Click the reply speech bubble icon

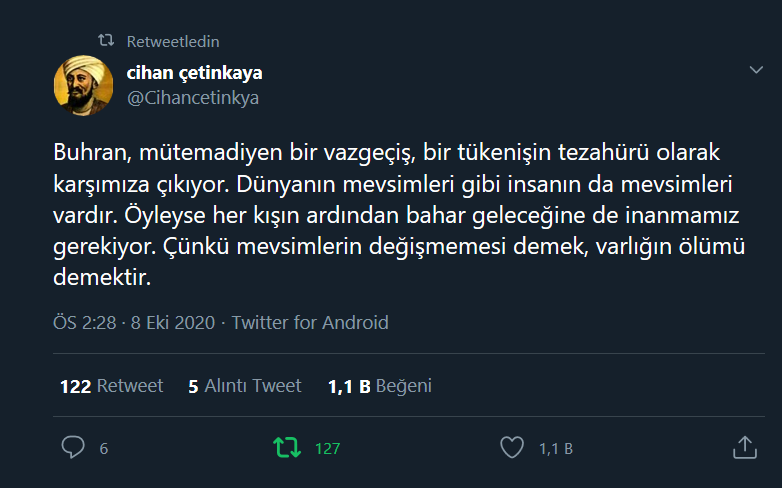pos(73,447)
